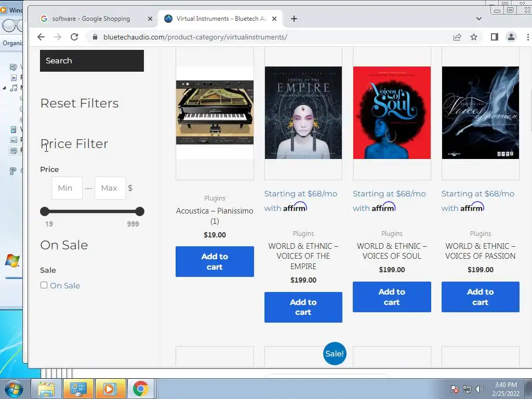
Task: Open the tab search dropdown arrow
Action: tap(478, 19)
